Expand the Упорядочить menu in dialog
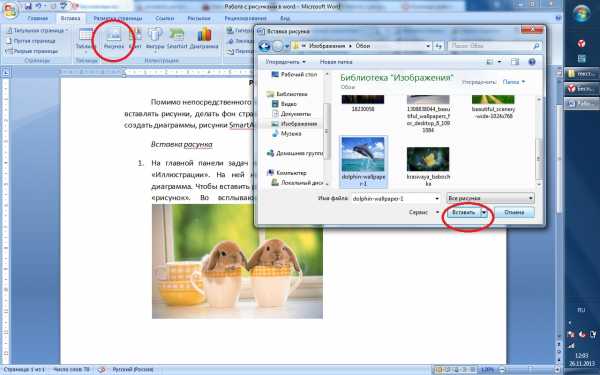This screenshot has width=600, height=375. 286,62
